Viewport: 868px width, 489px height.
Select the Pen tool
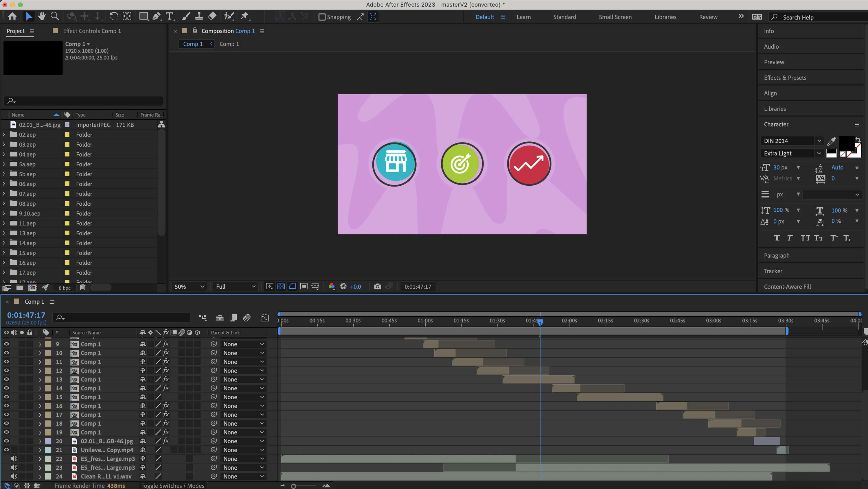(157, 16)
